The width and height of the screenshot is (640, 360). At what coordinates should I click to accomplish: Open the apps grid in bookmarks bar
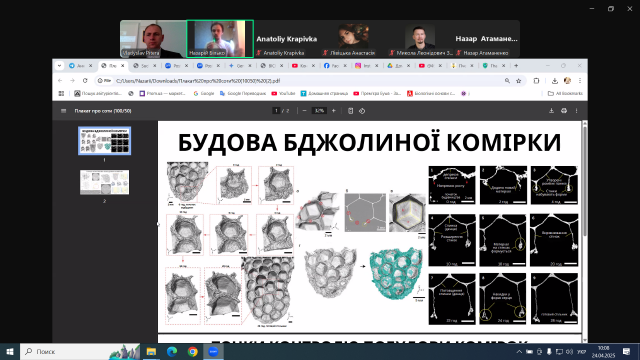(61, 93)
